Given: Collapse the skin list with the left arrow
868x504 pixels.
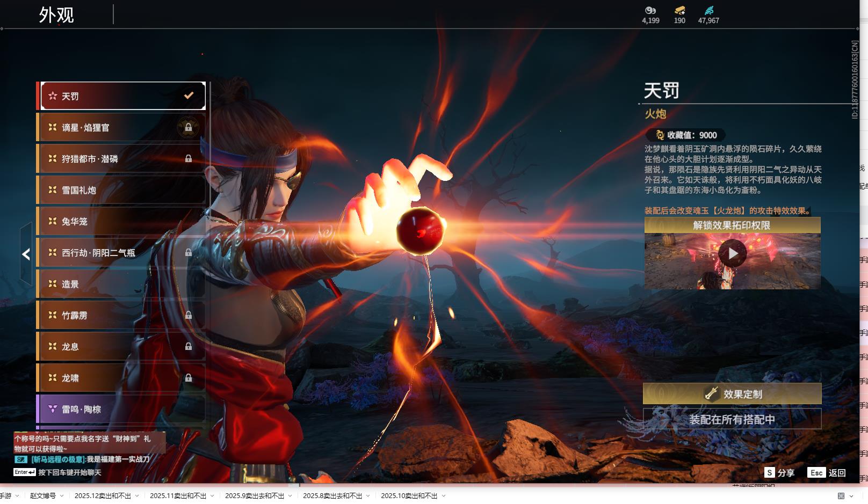Looking at the screenshot, I should 26,254.
